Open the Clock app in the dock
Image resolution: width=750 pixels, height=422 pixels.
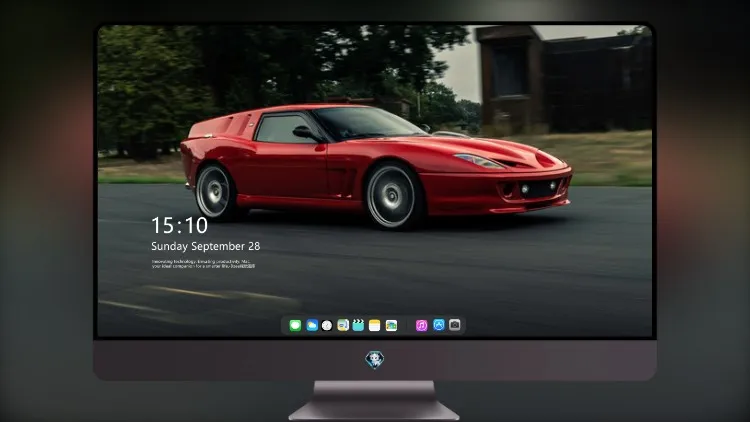point(327,325)
